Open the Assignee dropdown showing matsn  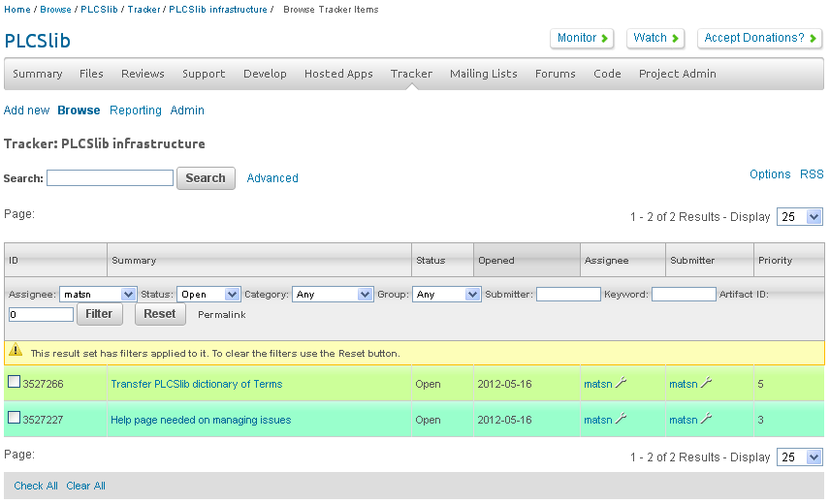coord(97,294)
